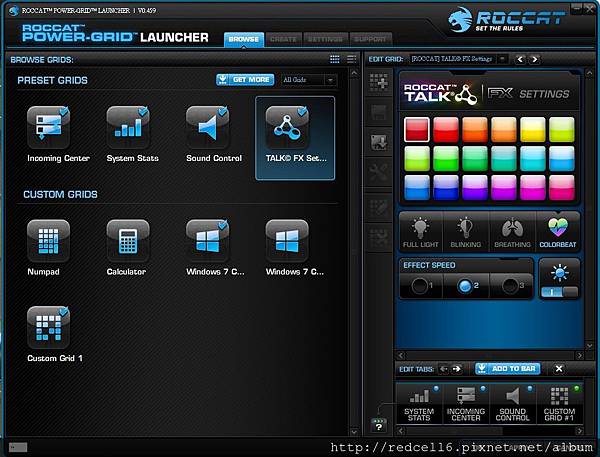This screenshot has width=600, height=457.
Task: Select Blinking lighting effect
Action: (466, 233)
